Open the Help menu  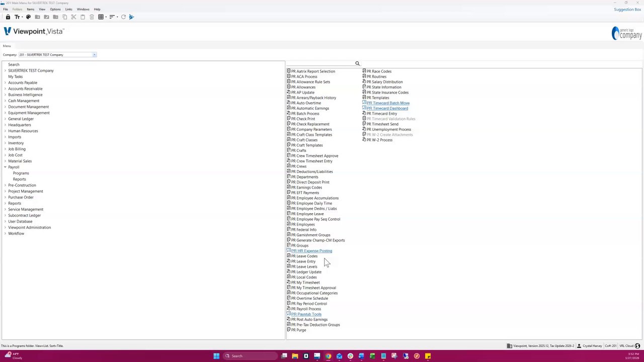pos(97,9)
